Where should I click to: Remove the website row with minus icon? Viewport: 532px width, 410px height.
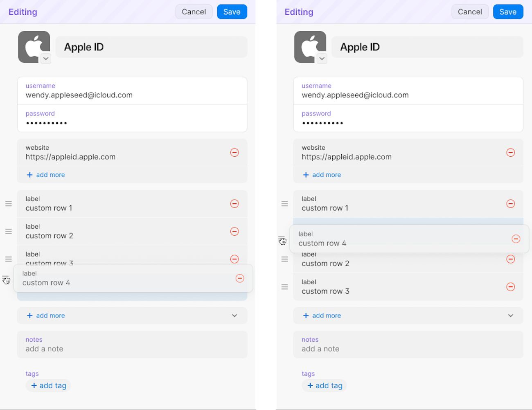234,152
